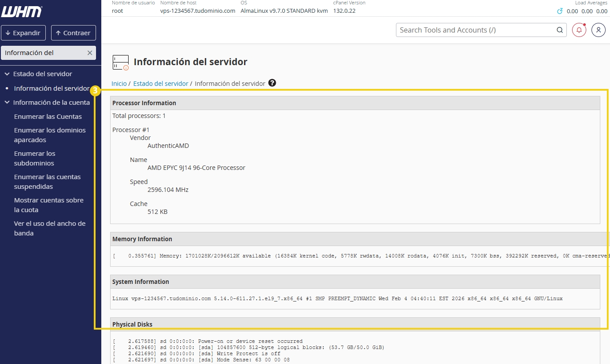Collapse the Información de la cuenta section
Screen dimensions: 610x364
click(x=7, y=102)
